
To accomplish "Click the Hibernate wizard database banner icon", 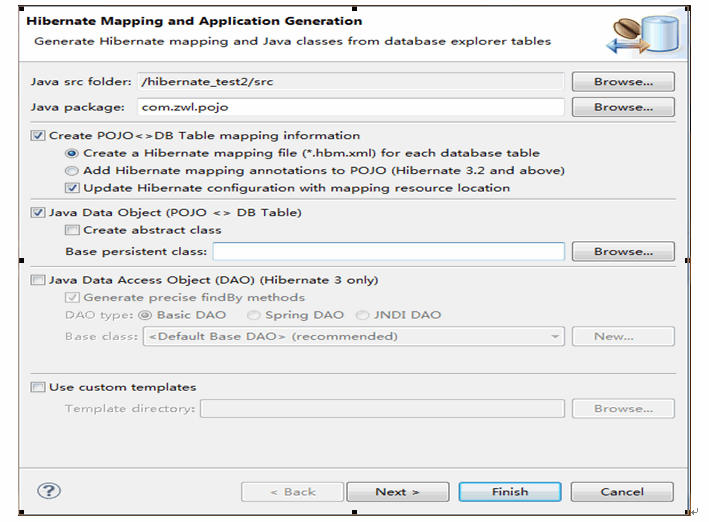I will coord(643,35).
